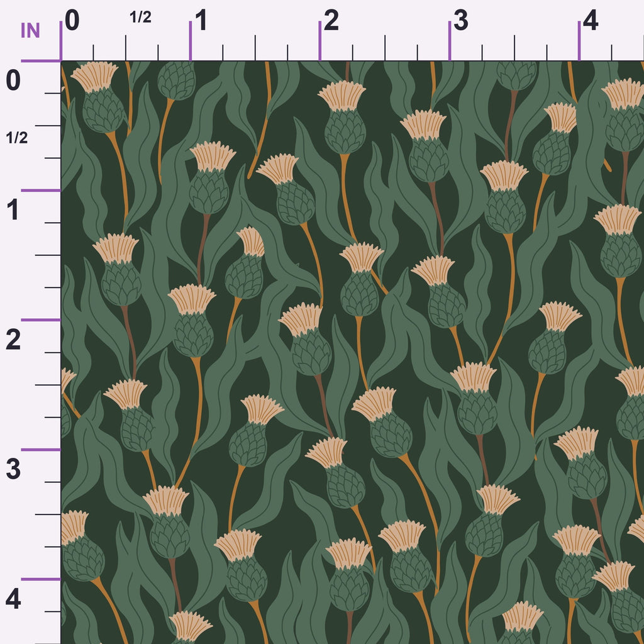644x644 pixels.
Task: Click the 2 inch mark on left ruler
Action: click(x=13, y=340)
